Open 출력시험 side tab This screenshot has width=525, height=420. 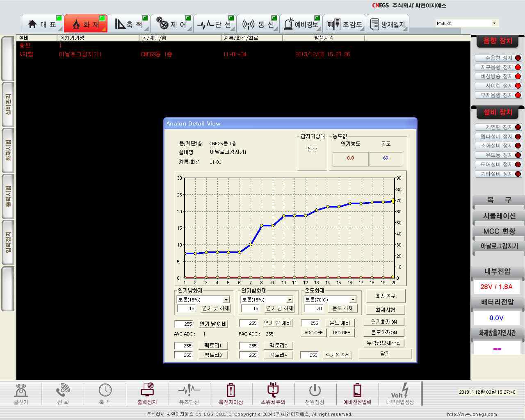(x=8, y=196)
